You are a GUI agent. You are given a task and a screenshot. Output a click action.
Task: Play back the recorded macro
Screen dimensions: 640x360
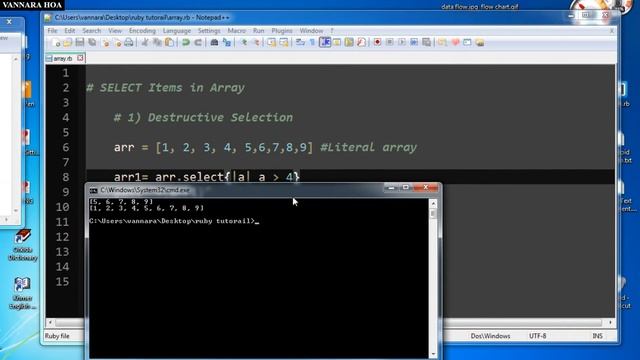pyautogui.click(x=402, y=42)
